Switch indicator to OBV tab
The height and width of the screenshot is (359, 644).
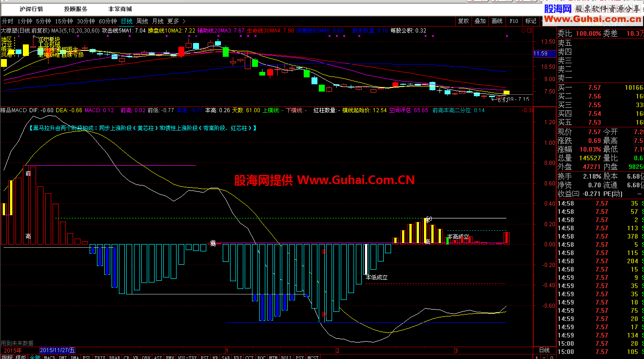click(x=146, y=356)
